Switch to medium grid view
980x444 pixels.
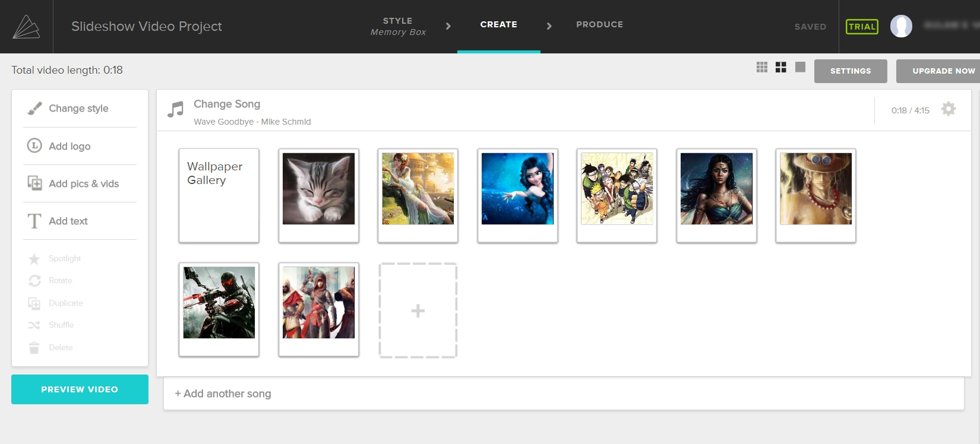(781, 67)
